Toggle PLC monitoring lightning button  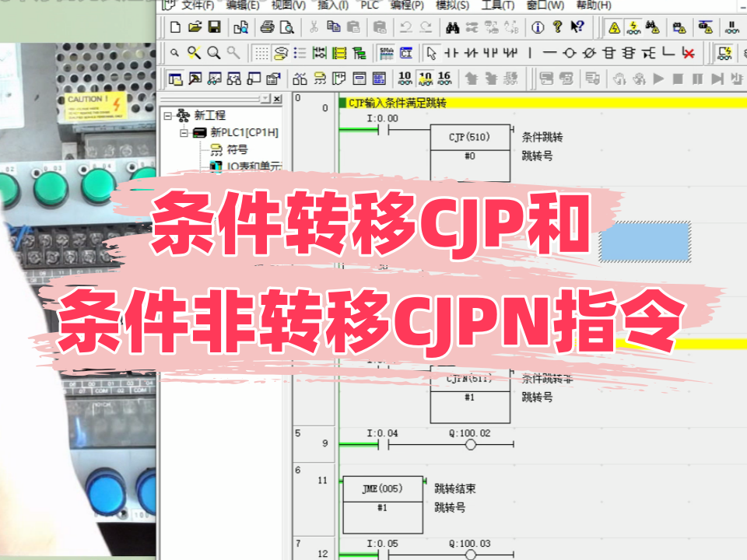[x=633, y=27]
